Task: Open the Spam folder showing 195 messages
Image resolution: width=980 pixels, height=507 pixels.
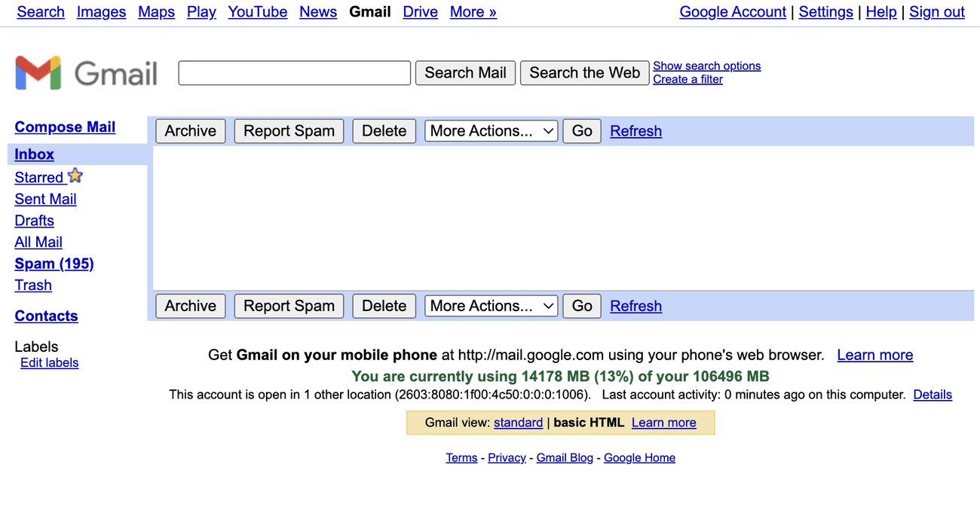Action: click(x=54, y=264)
